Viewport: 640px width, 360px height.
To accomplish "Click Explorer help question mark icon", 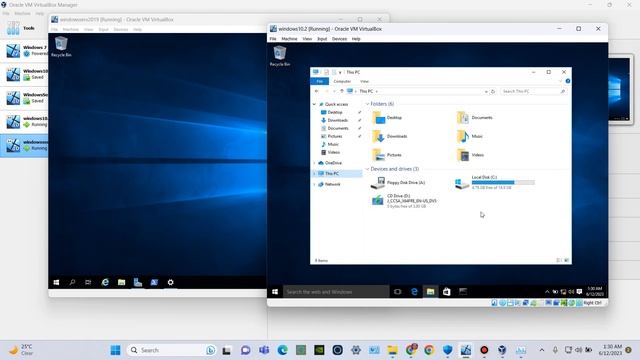I will (x=568, y=81).
